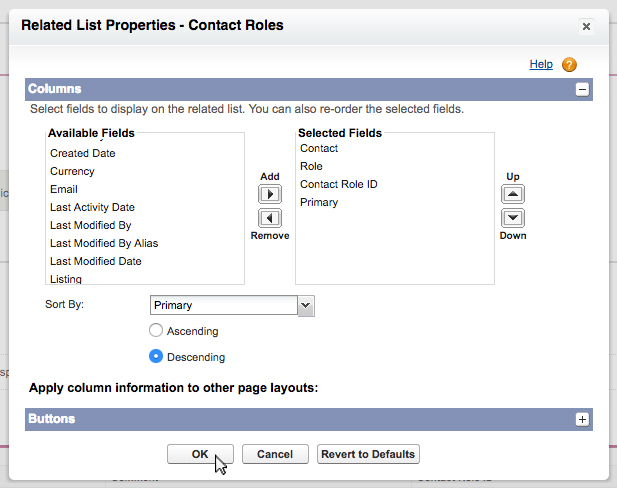This screenshot has height=488, width=617.
Task: Select Descending sort order
Action: (x=156, y=356)
